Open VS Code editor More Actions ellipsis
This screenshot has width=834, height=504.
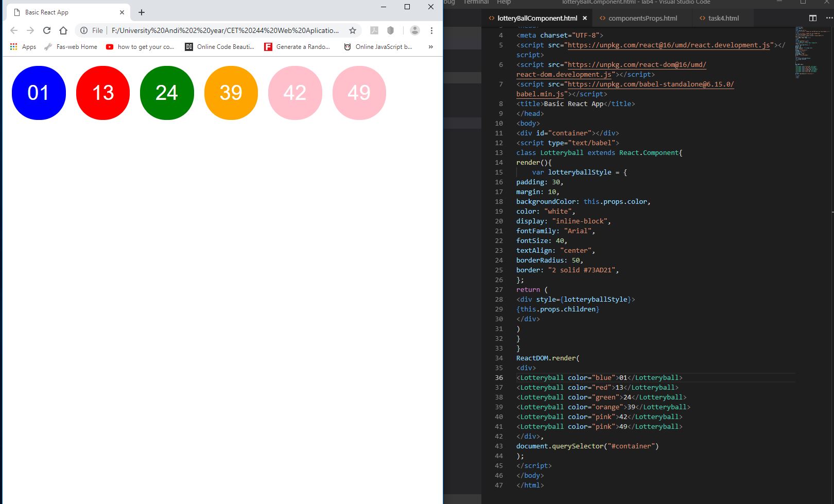(828, 18)
